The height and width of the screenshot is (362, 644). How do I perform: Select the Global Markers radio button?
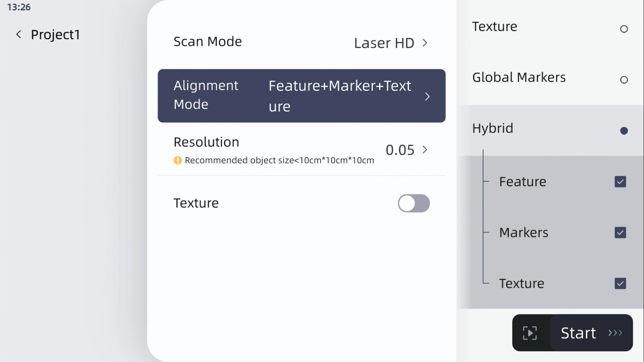pyautogui.click(x=624, y=80)
